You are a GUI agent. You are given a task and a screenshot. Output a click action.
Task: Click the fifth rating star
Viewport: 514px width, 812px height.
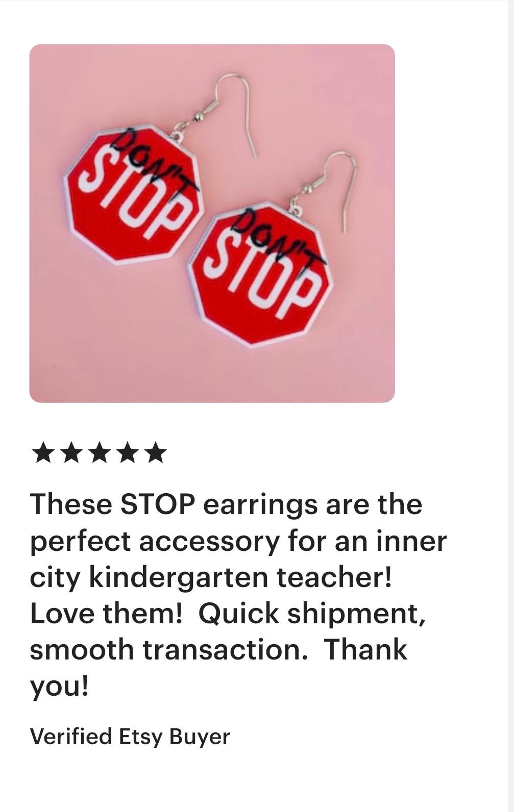pos(155,452)
